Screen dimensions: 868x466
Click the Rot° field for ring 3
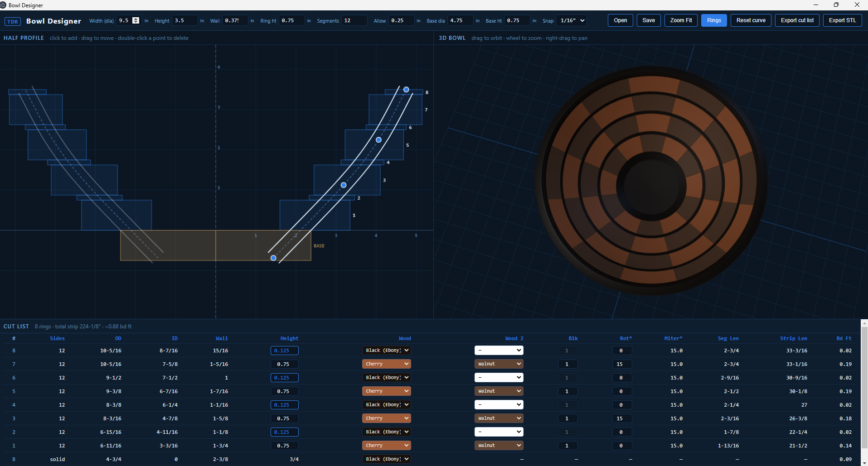coord(622,418)
